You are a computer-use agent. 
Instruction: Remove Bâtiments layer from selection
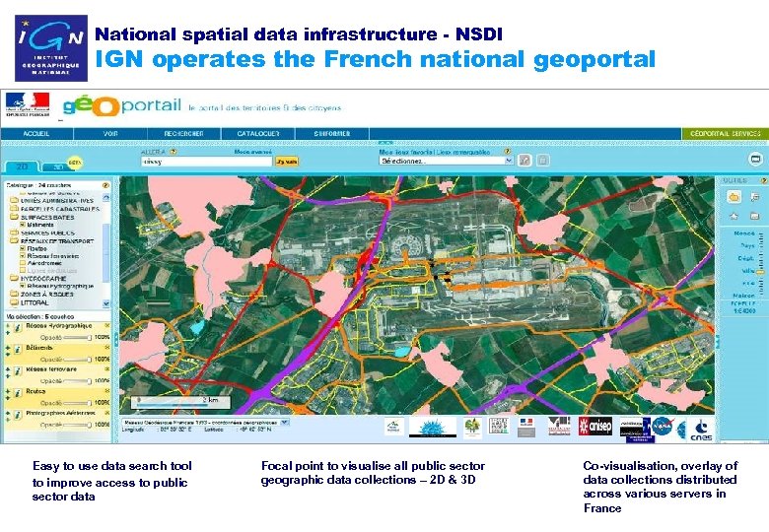click(106, 348)
